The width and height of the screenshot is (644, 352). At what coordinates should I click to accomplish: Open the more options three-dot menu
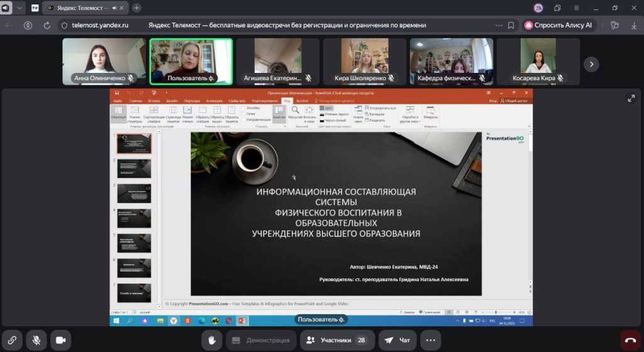point(430,340)
